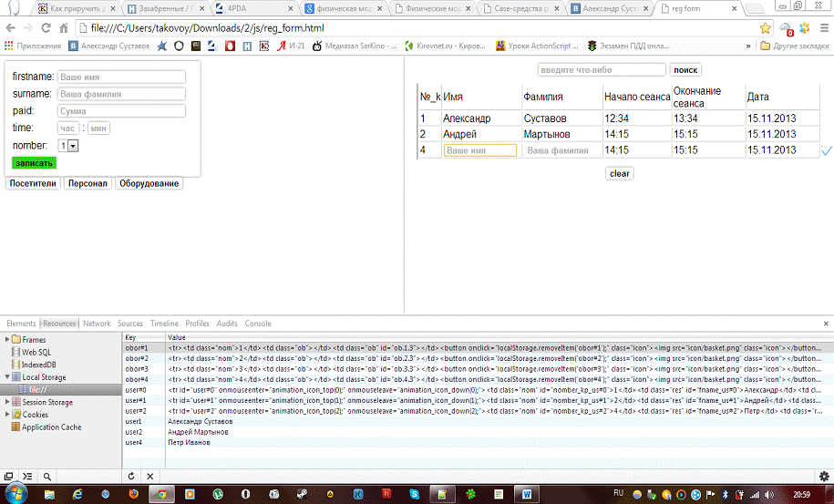Show the DevTools console drawer icon
834x504 pixels.
click(x=27, y=476)
